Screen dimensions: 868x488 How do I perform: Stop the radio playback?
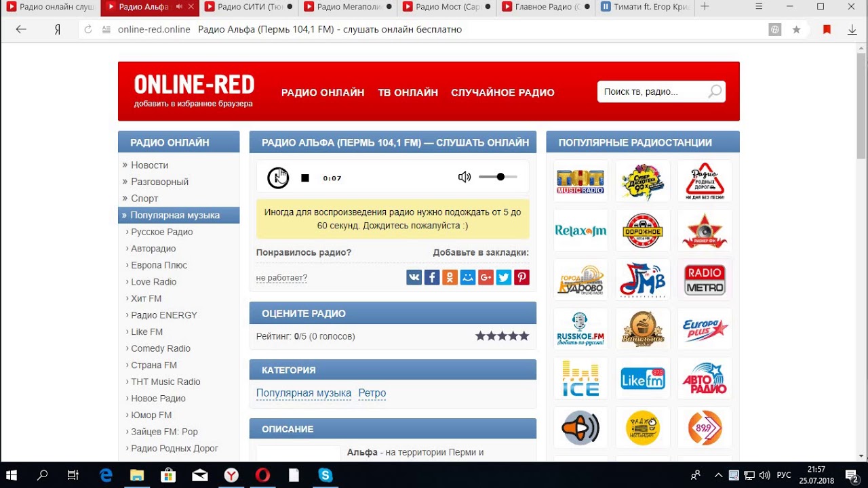point(305,178)
